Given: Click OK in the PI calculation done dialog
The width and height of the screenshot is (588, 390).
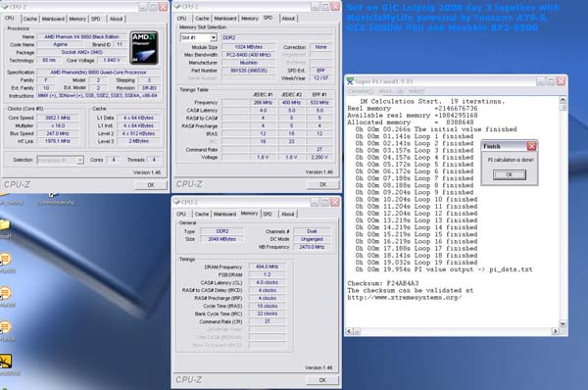Looking at the screenshot, I should coord(510,174).
